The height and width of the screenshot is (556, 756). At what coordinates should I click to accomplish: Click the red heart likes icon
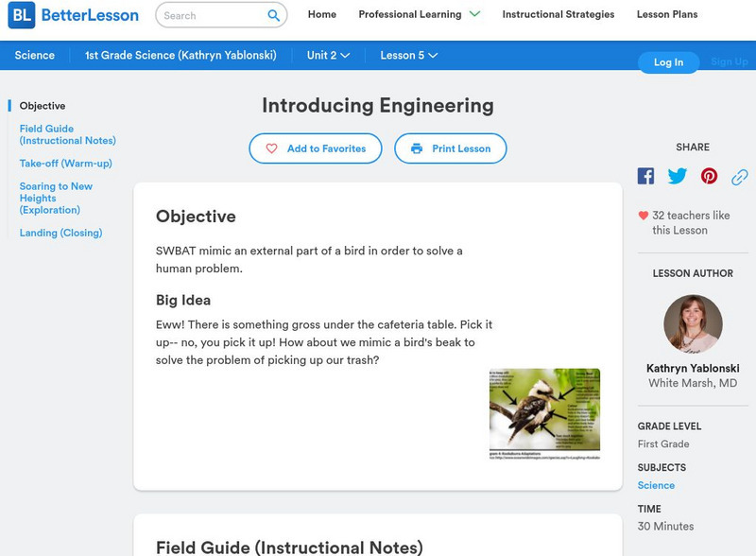coord(644,216)
